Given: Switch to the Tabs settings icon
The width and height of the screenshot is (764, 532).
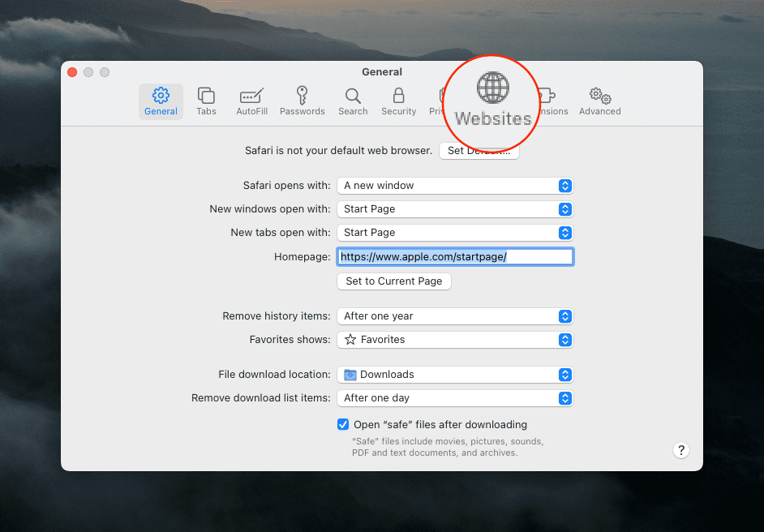Looking at the screenshot, I should point(206,99).
